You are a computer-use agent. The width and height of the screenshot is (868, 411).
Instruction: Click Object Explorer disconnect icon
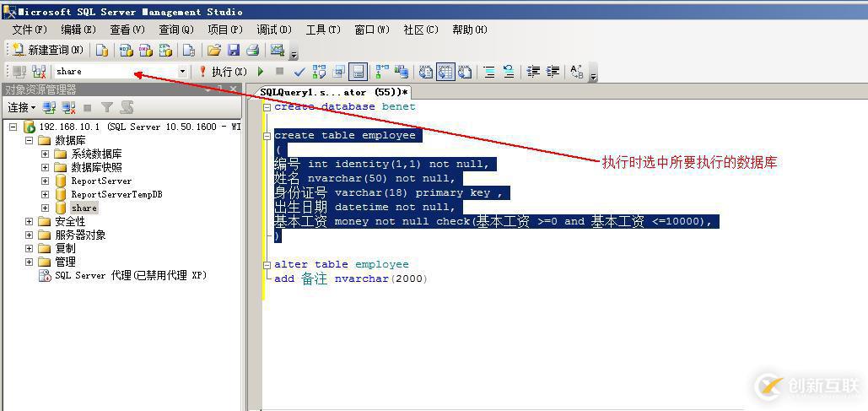(68, 107)
